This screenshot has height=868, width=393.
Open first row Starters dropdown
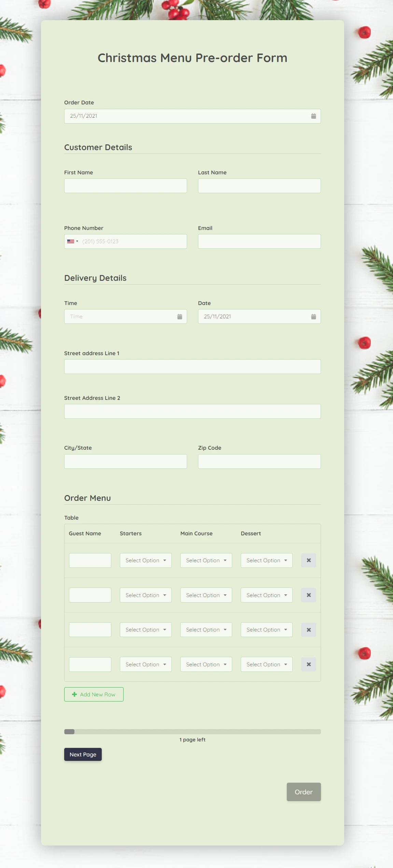pos(146,560)
